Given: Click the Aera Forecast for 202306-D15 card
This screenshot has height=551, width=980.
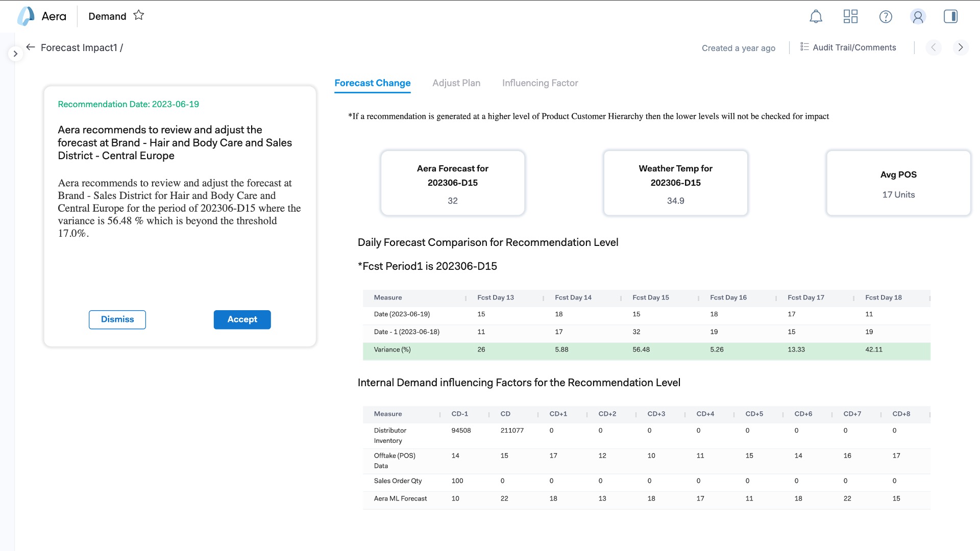Looking at the screenshot, I should 452,183.
